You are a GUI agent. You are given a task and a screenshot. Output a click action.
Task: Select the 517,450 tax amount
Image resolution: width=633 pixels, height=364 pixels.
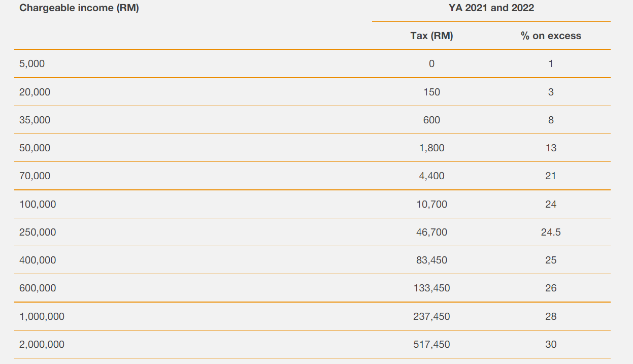431,345
